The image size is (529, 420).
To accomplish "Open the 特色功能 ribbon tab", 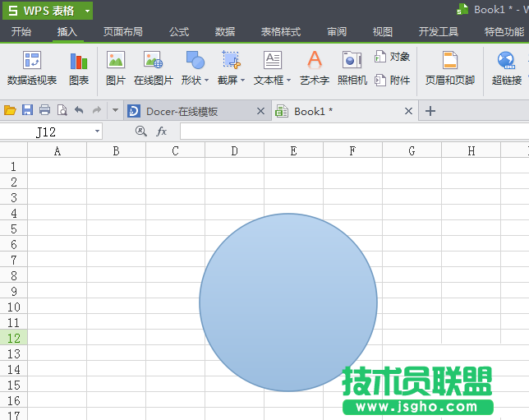I will tap(504, 32).
